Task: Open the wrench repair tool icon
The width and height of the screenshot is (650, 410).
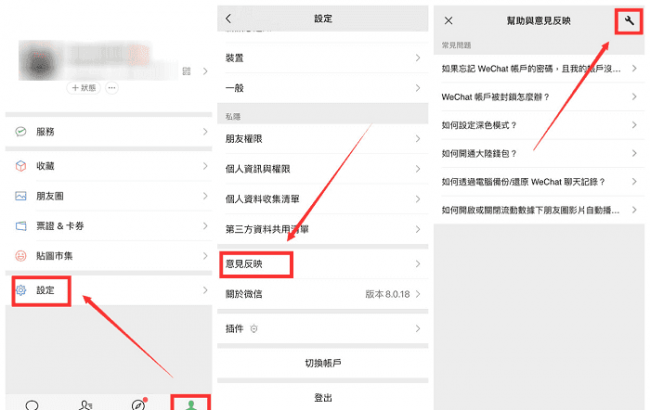Action: coord(629,20)
